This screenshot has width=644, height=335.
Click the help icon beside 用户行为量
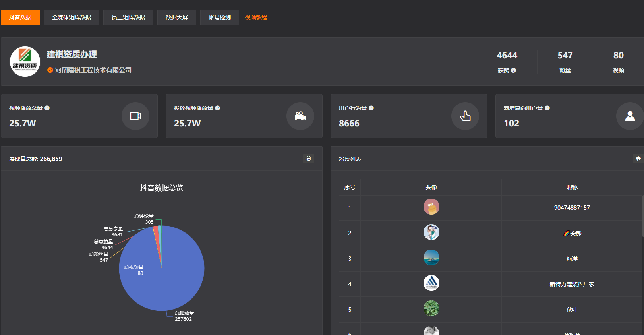point(371,108)
